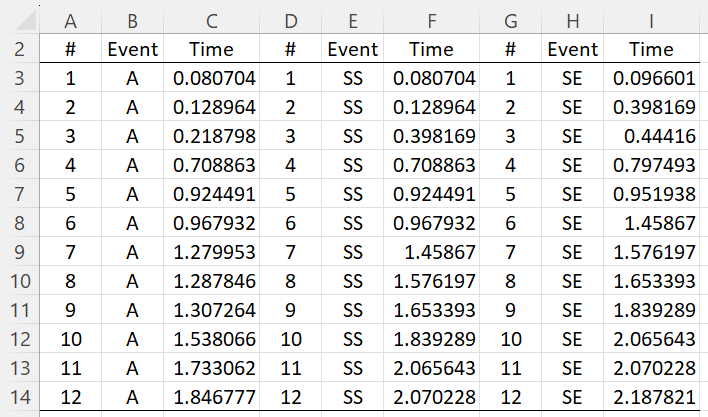The width and height of the screenshot is (708, 417).
Task: Select value 0.708863 in column C
Action: coord(212,165)
